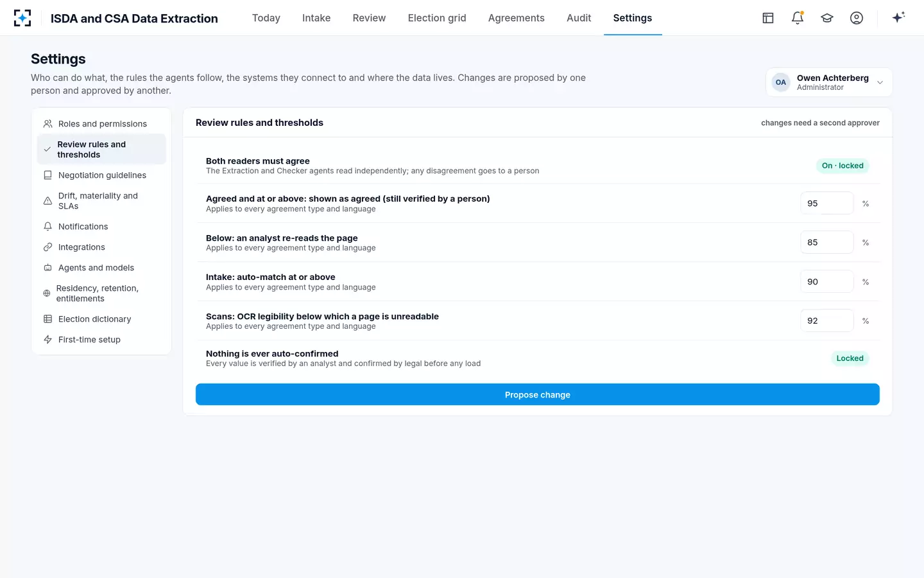
Task: Click the Review rules checkmark icon
Action: [47, 150]
